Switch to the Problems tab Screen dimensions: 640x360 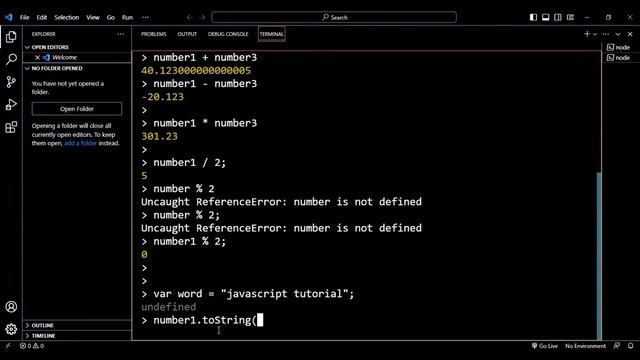tap(154, 34)
